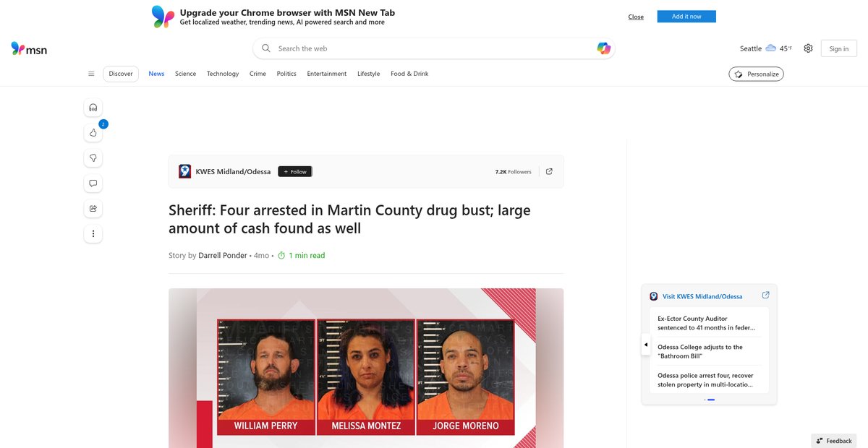
Task: Open Odessa police arrest four story
Action: 705,380
